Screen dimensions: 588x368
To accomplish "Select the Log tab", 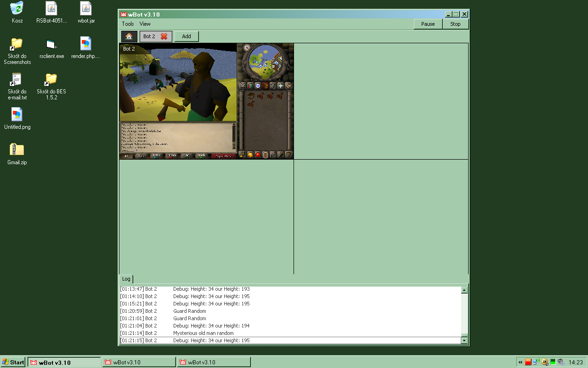I will coord(126,279).
